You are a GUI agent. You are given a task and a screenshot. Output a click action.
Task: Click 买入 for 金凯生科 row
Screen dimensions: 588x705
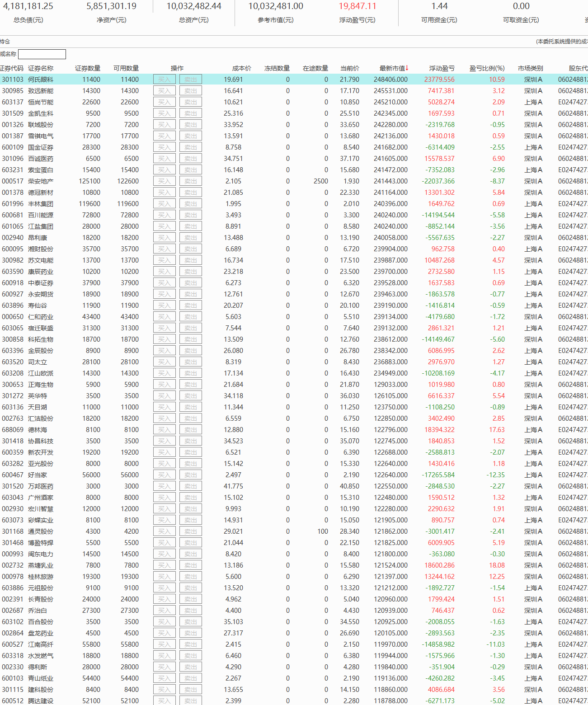point(165,113)
